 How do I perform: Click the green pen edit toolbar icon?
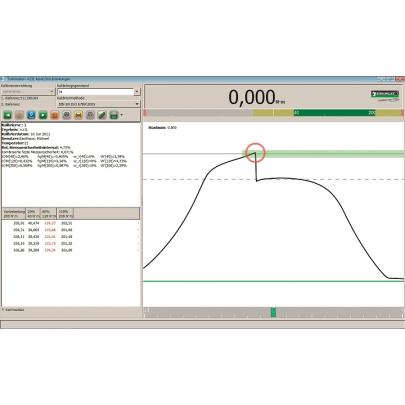click(102, 115)
